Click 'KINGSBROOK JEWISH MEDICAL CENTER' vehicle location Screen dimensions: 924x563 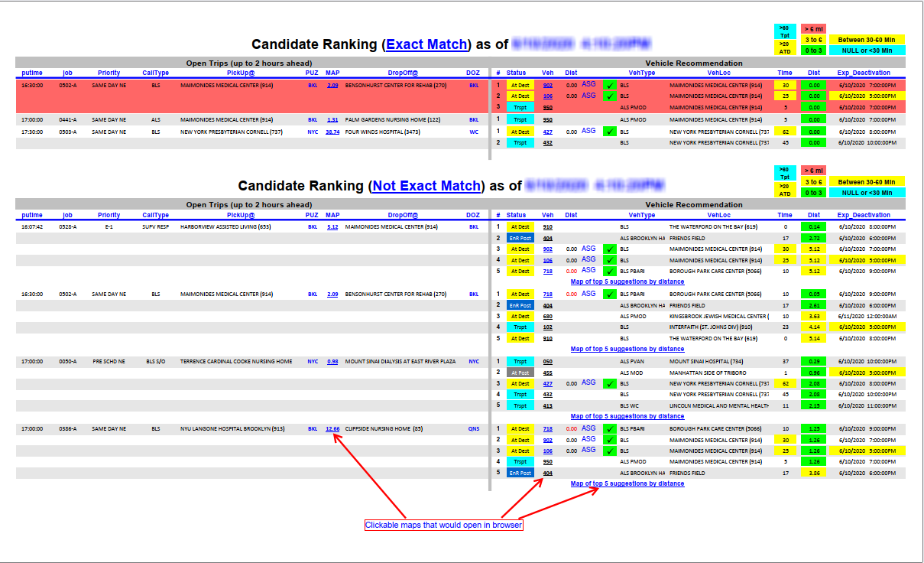[x=718, y=317]
